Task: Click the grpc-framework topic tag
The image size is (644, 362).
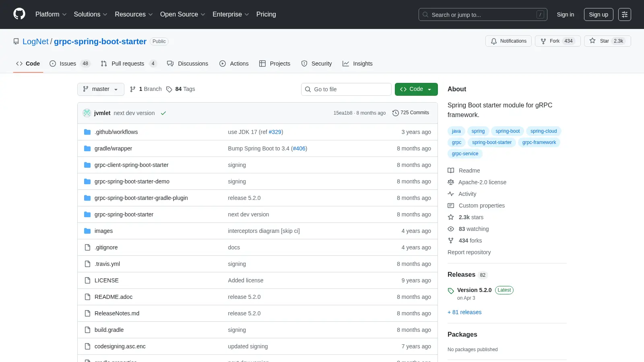Action: (x=539, y=142)
